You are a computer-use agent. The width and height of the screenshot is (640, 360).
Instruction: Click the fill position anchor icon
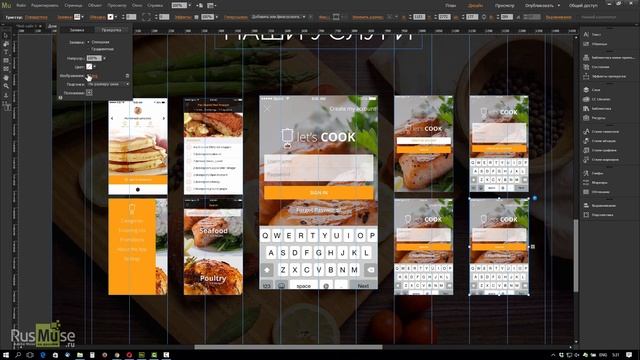pyautogui.click(x=89, y=93)
